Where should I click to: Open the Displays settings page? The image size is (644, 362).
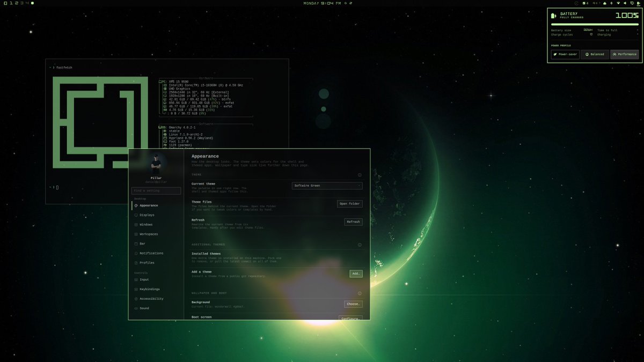pyautogui.click(x=156, y=215)
